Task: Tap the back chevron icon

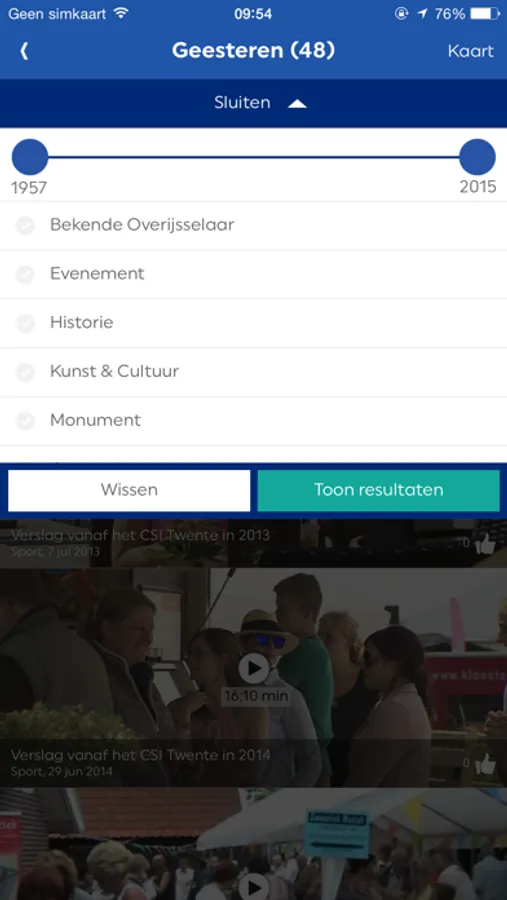Action: click(24, 51)
